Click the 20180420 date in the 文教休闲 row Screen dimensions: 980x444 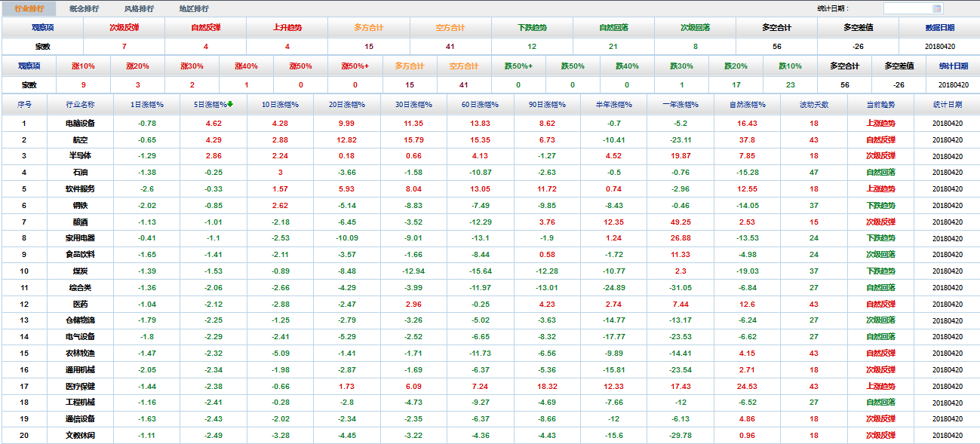pos(948,436)
